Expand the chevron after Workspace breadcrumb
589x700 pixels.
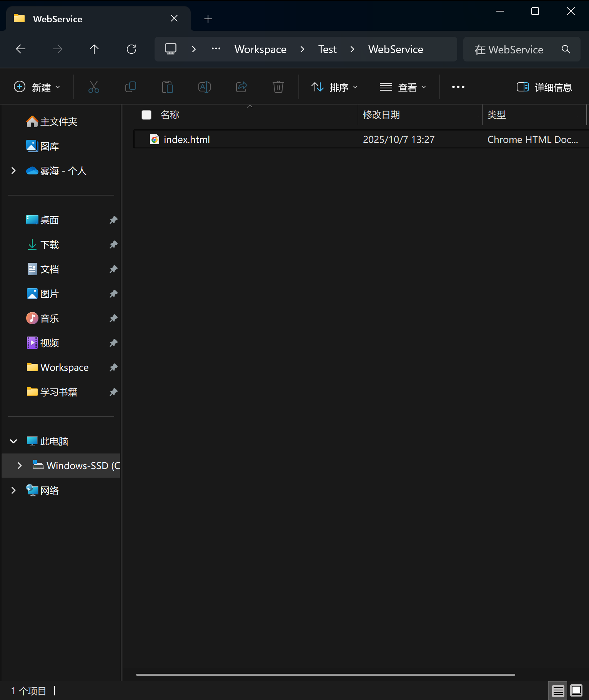[302, 49]
